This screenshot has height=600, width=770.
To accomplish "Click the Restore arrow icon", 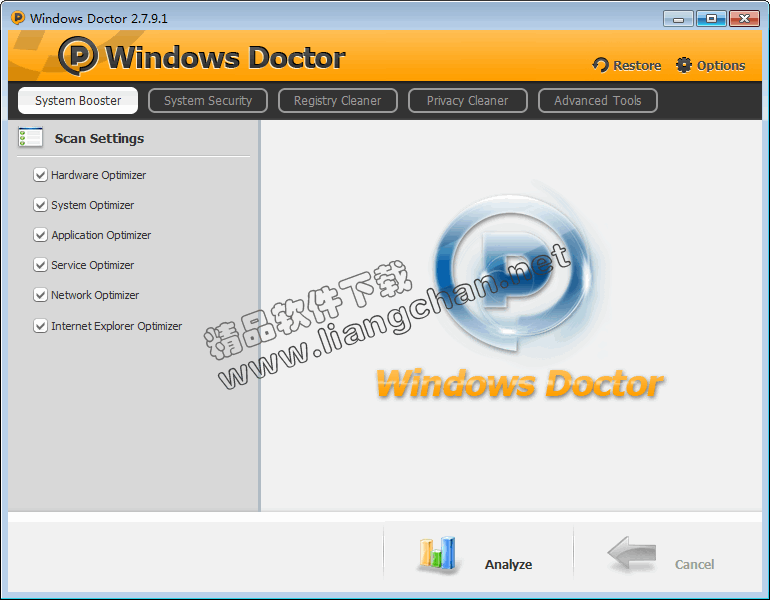I will click(x=600, y=65).
